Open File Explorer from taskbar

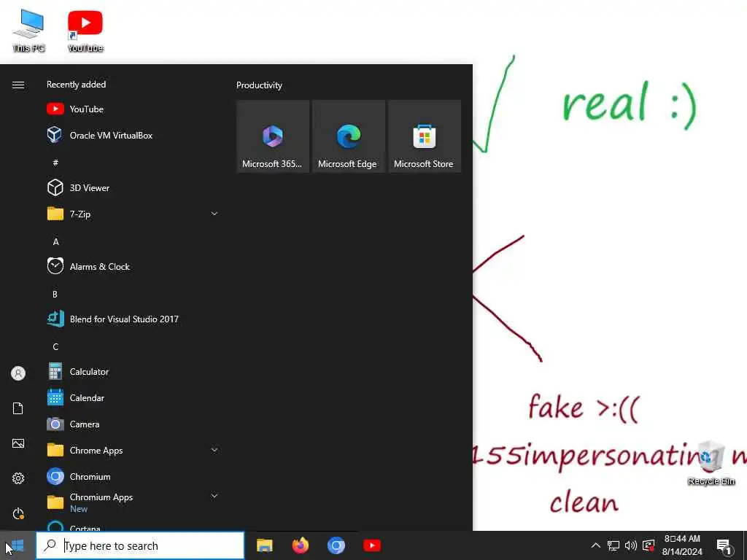264,545
